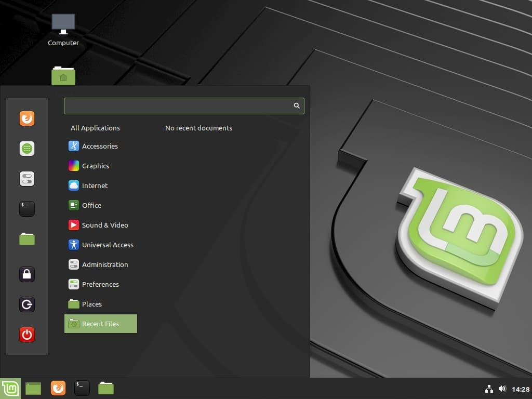Open the Preferences category
532x399 pixels.
click(101, 284)
